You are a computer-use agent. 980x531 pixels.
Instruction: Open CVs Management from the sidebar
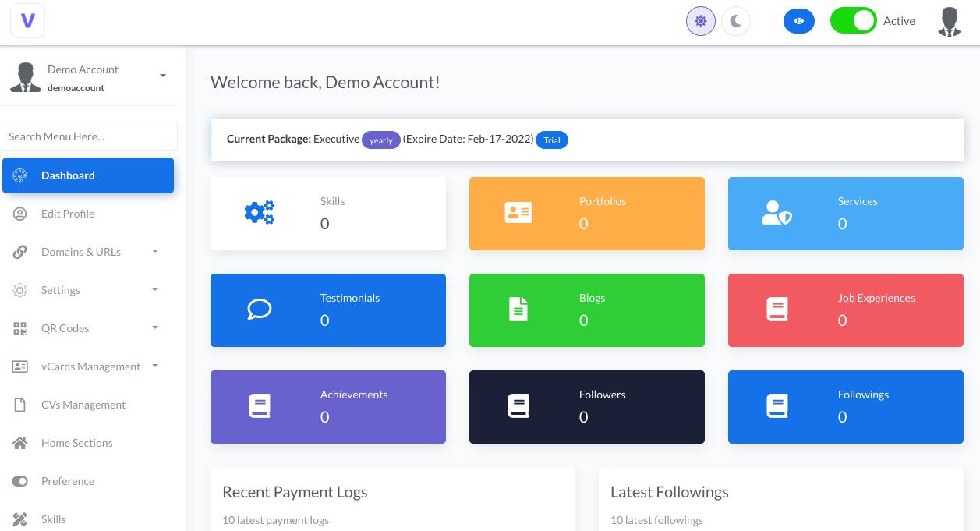coord(83,405)
